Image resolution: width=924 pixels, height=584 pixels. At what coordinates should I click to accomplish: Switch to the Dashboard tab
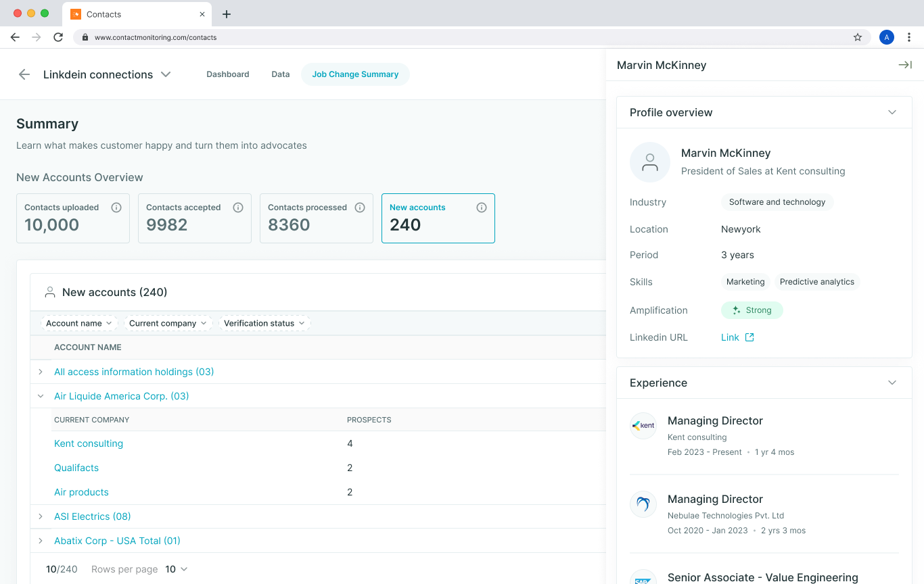pyautogui.click(x=228, y=74)
